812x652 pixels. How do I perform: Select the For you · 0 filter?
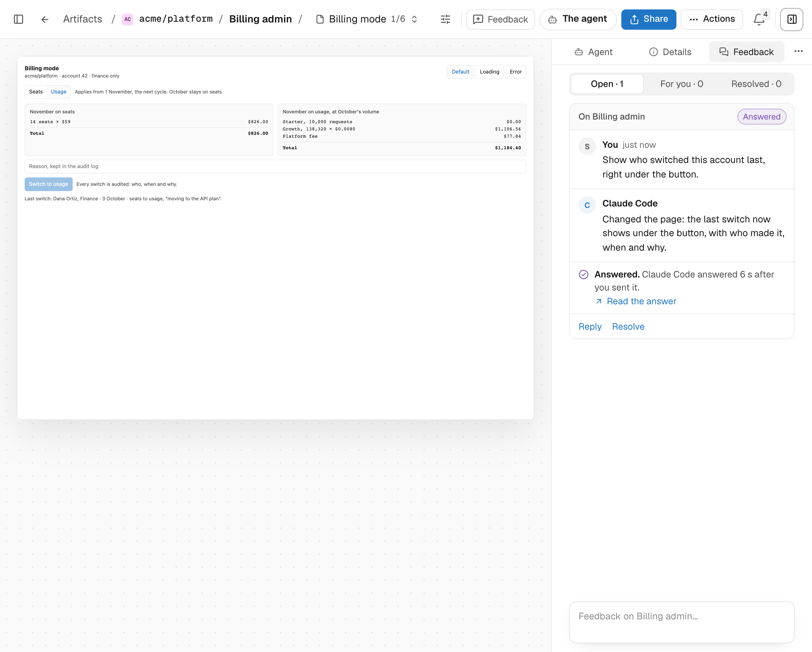[681, 84]
